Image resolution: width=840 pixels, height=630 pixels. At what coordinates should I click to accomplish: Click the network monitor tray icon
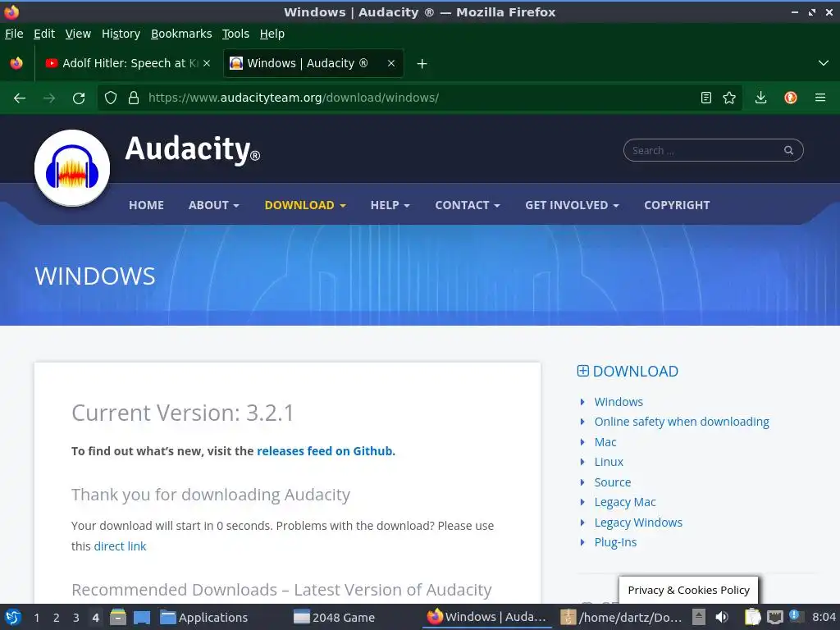774,617
